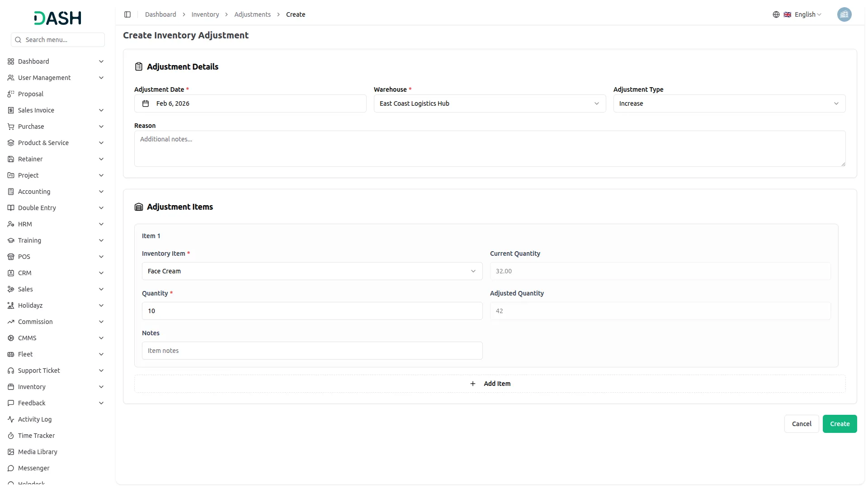Open the user avatar profile menu
Screen dimensions: 868x488
844,14
